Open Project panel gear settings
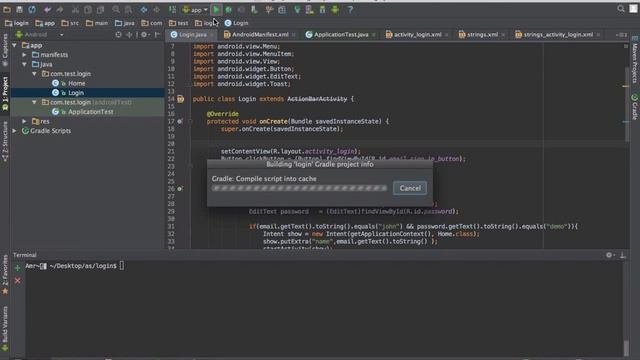The image size is (640, 360). (x=144, y=35)
